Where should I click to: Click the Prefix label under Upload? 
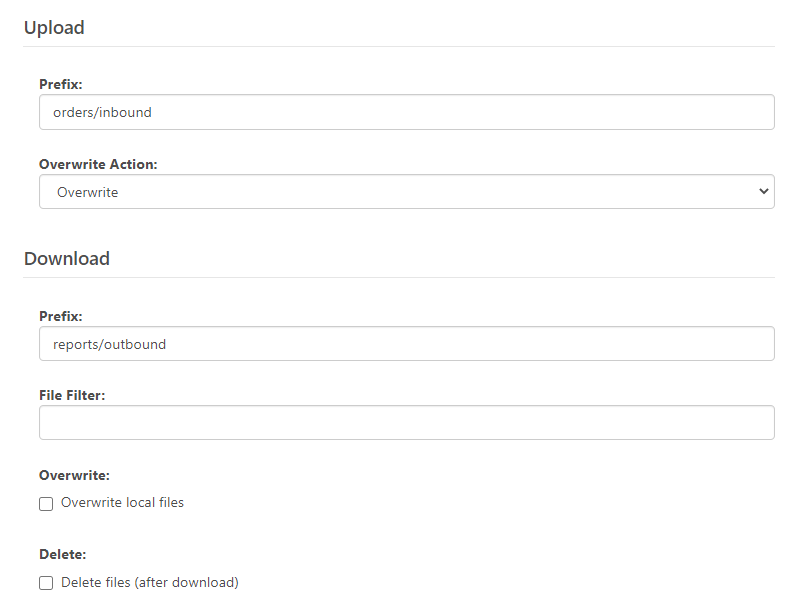pyautogui.click(x=60, y=84)
